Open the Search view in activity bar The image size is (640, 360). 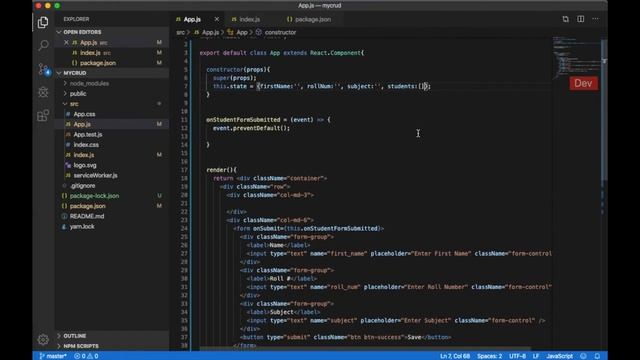[43, 45]
